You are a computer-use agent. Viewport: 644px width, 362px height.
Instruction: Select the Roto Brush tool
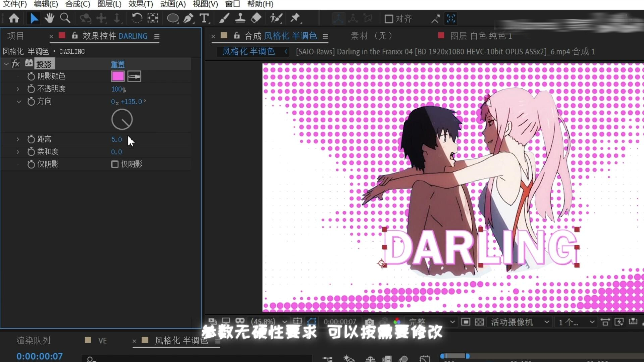coord(276,18)
